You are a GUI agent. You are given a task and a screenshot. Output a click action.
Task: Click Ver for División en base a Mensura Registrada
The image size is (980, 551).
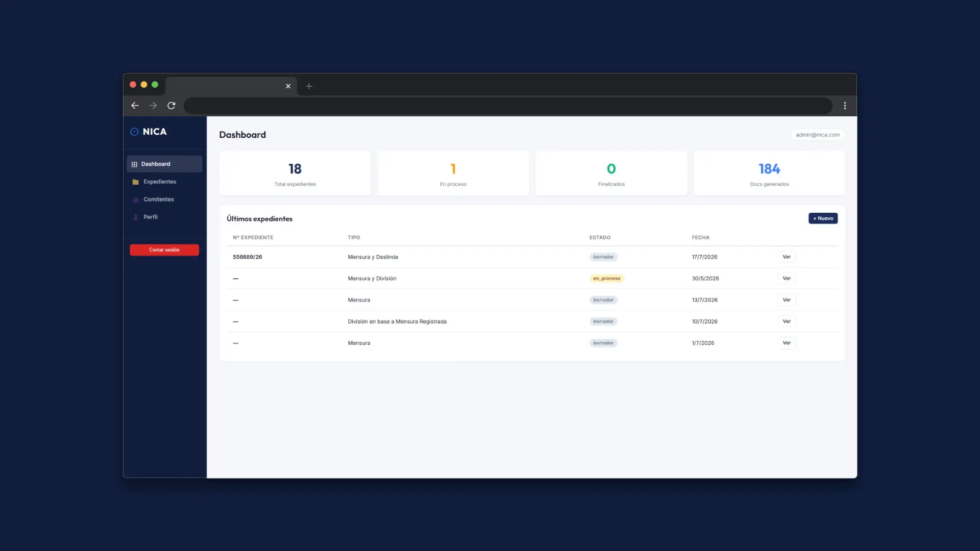coord(787,321)
